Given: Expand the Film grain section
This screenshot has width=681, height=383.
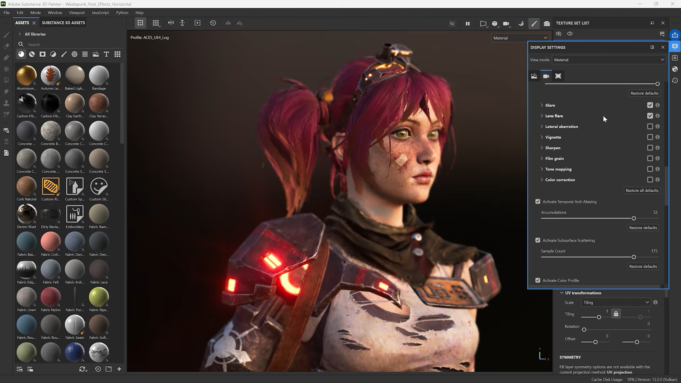Looking at the screenshot, I should point(542,158).
